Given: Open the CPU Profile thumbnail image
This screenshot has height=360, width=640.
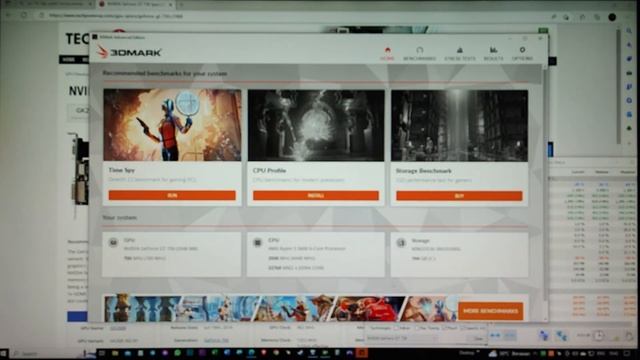Looking at the screenshot, I should 316,125.
